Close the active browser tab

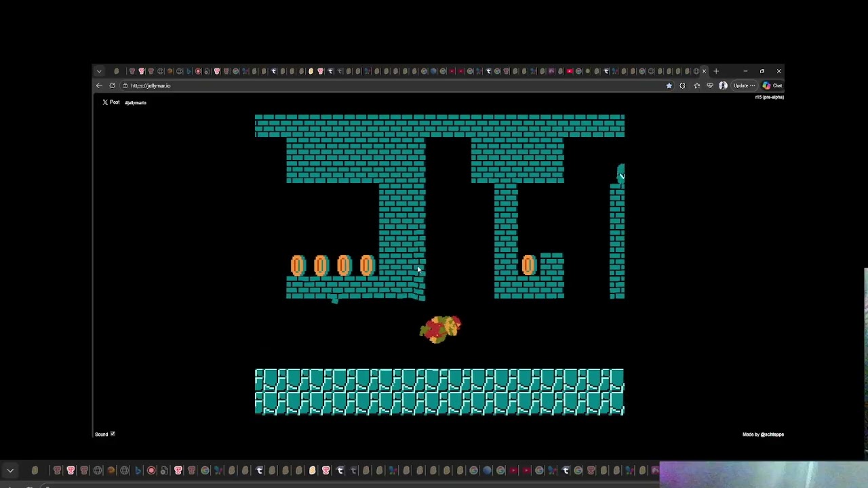pos(704,71)
